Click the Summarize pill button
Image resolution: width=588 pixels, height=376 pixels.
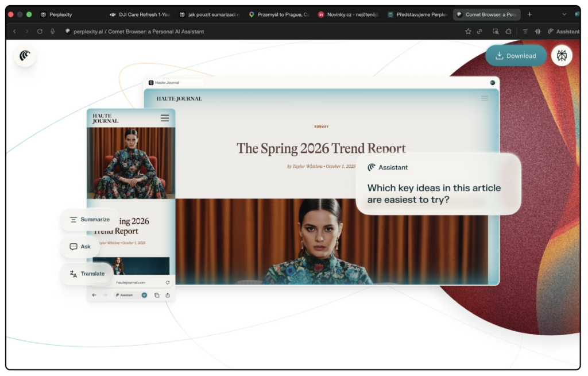point(90,220)
